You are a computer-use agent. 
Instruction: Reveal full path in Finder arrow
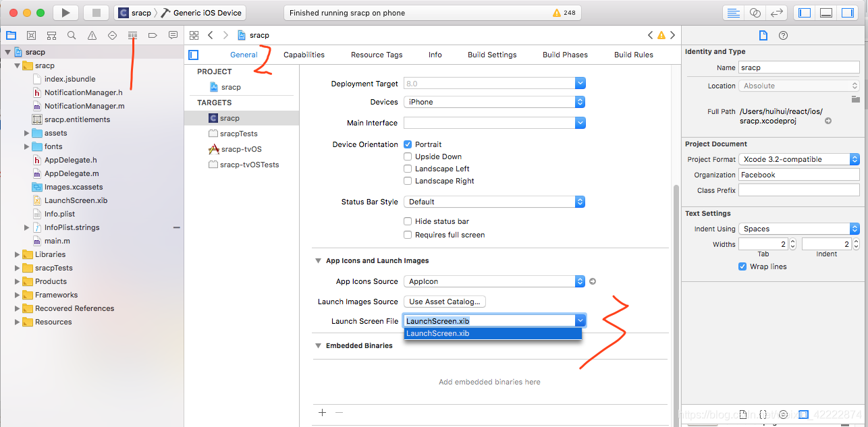828,121
